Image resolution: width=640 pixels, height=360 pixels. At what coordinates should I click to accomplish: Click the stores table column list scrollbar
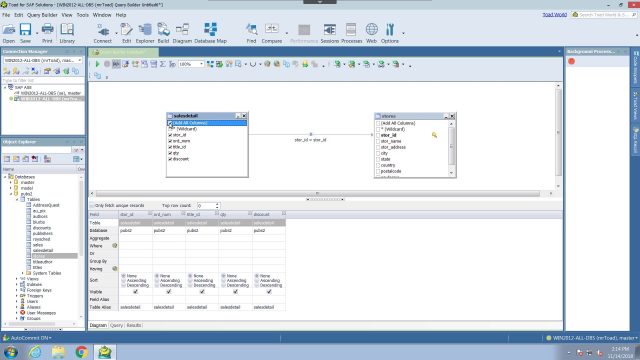[451, 146]
